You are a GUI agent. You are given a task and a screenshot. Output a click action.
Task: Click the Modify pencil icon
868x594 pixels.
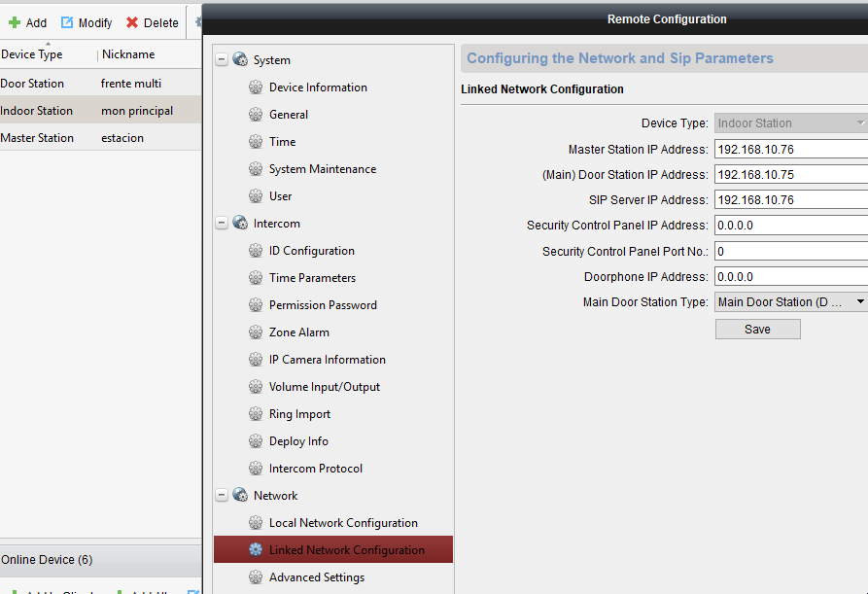67,22
